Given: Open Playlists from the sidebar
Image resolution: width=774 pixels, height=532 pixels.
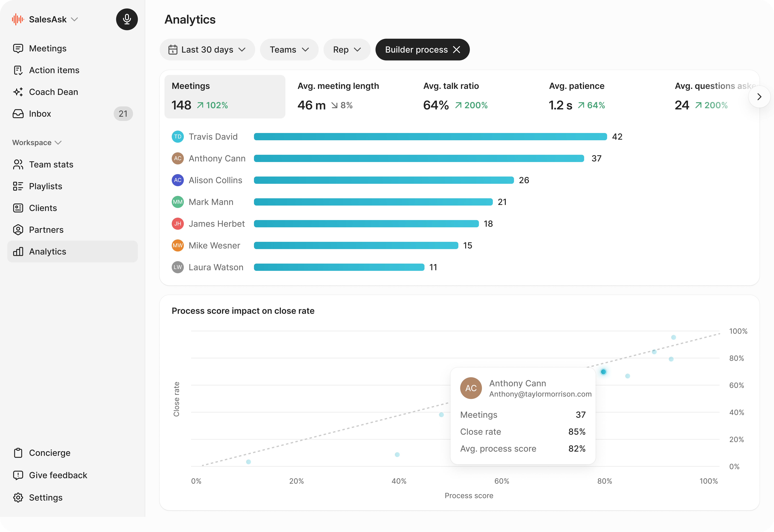Looking at the screenshot, I should (x=45, y=186).
